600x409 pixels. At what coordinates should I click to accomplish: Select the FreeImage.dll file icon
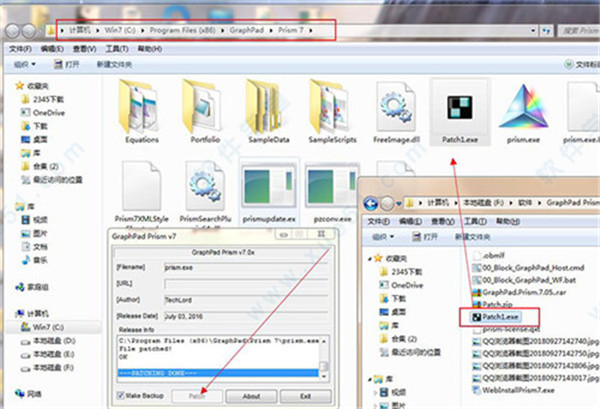coord(396,107)
